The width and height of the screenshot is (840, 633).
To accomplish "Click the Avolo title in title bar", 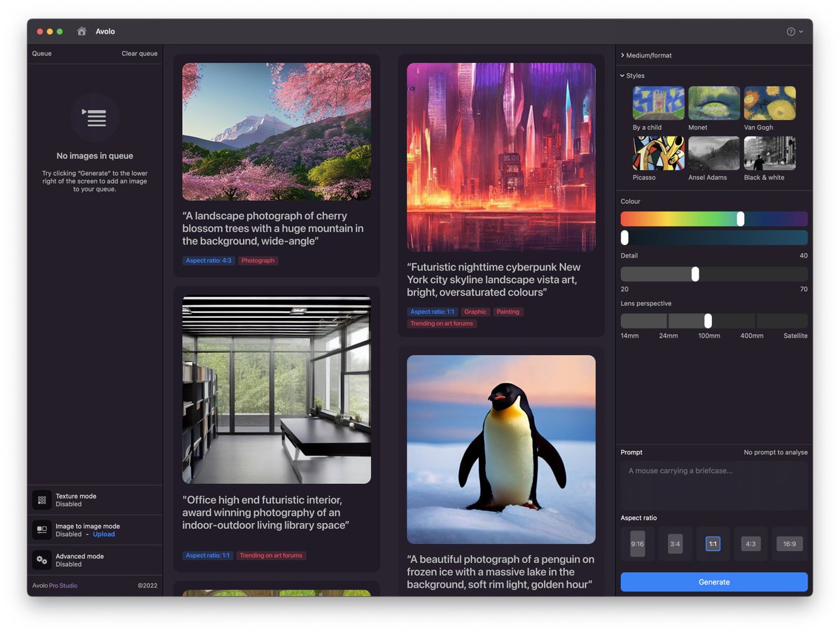I will pos(106,32).
